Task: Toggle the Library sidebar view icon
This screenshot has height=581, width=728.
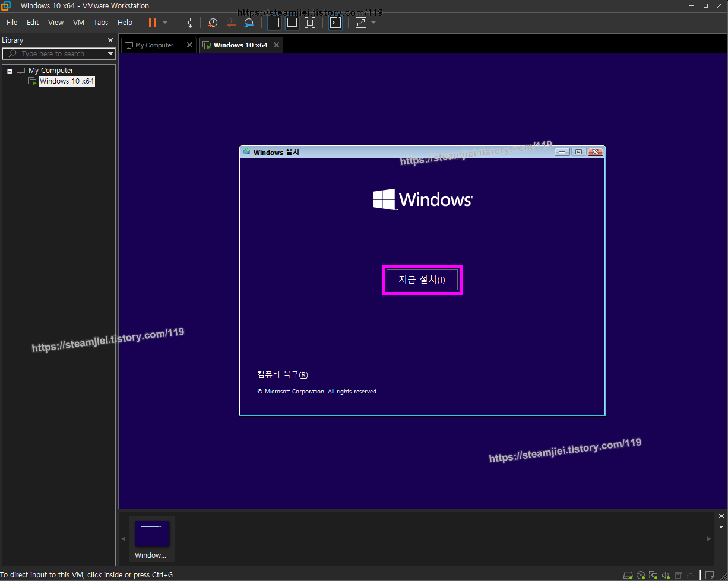Action: (x=274, y=23)
